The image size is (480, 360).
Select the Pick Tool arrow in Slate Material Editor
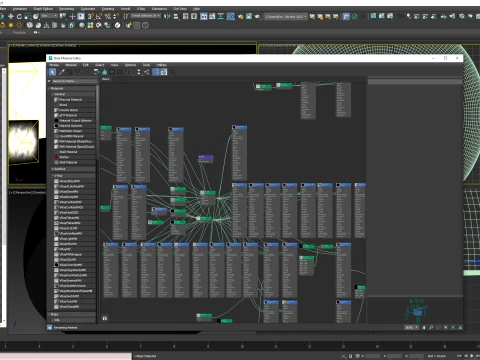tap(52, 72)
